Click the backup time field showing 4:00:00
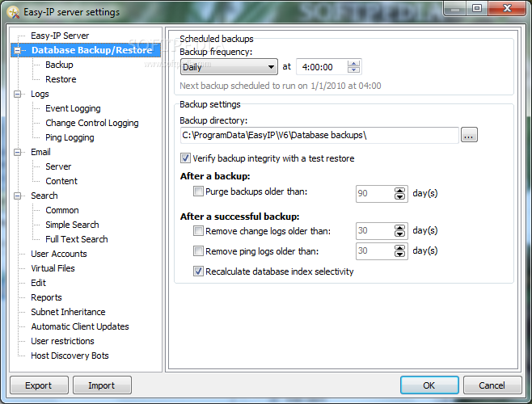The image size is (532, 404). (x=322, y=67)
